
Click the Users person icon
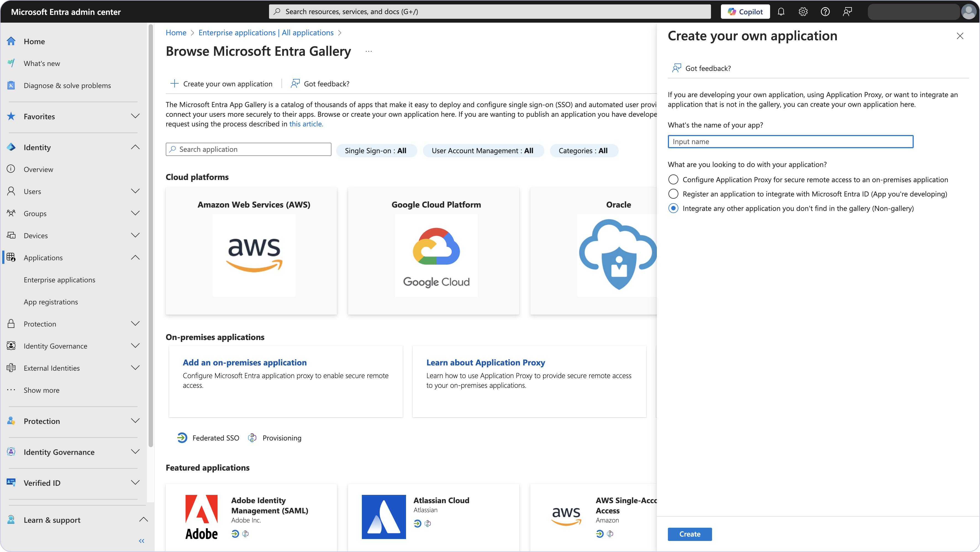(11, 191)
